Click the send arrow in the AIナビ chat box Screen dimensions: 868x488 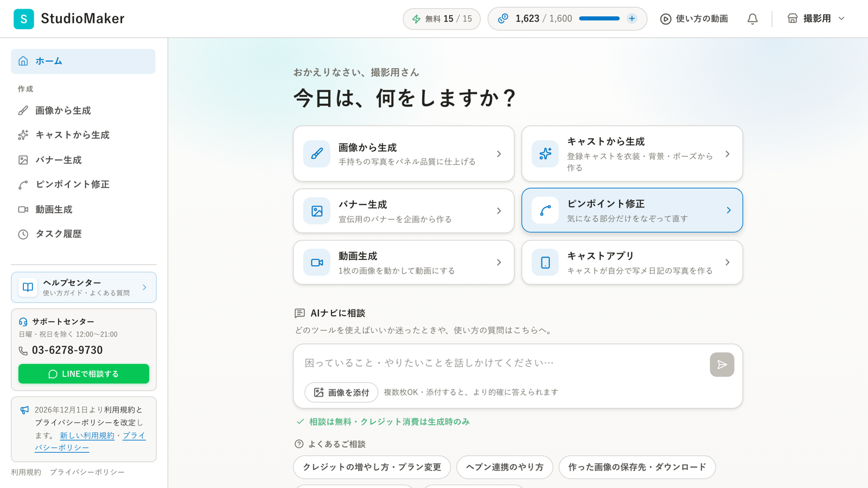pyautogui.click(x=722, y=364)
